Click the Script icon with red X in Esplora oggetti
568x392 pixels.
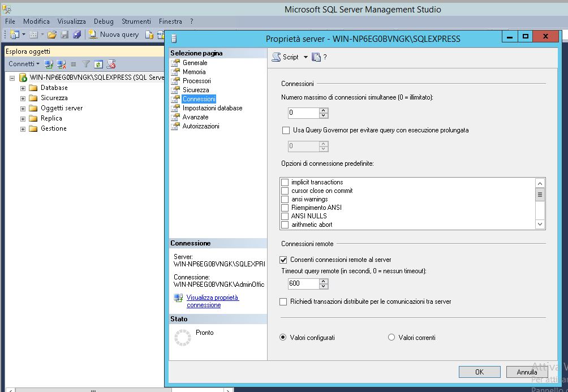click(111, 64)
